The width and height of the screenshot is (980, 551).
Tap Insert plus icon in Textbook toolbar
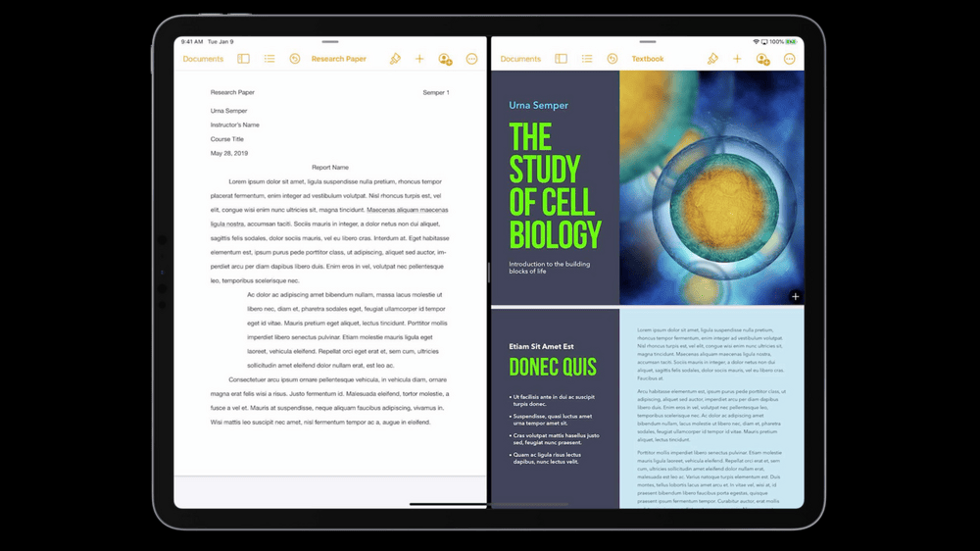(x=737, y=59)
